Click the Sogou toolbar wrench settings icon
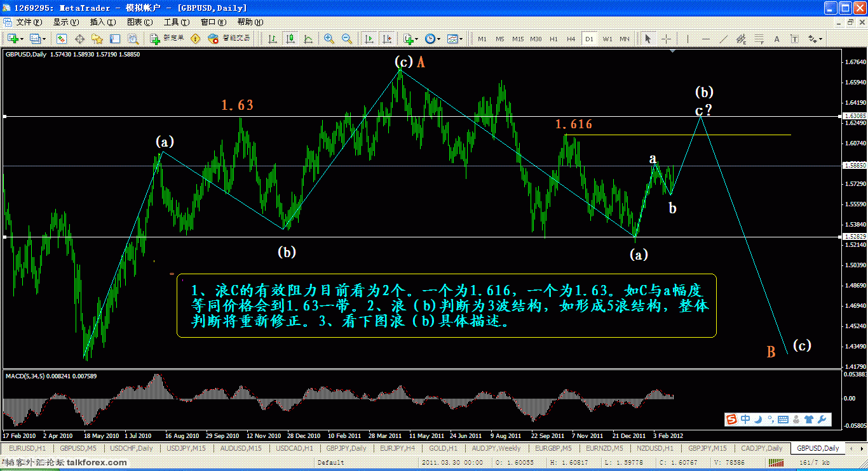This screenshot has height=471, width=868. (x=823, y=420)
